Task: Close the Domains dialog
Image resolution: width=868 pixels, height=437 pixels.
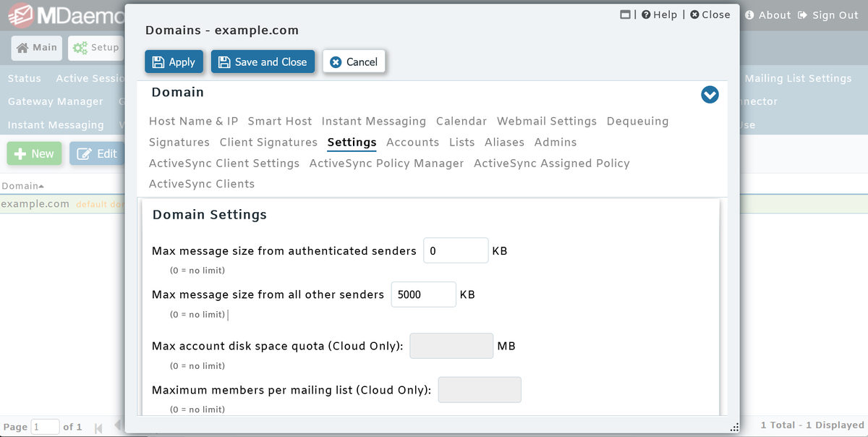Action: [710, 14]
